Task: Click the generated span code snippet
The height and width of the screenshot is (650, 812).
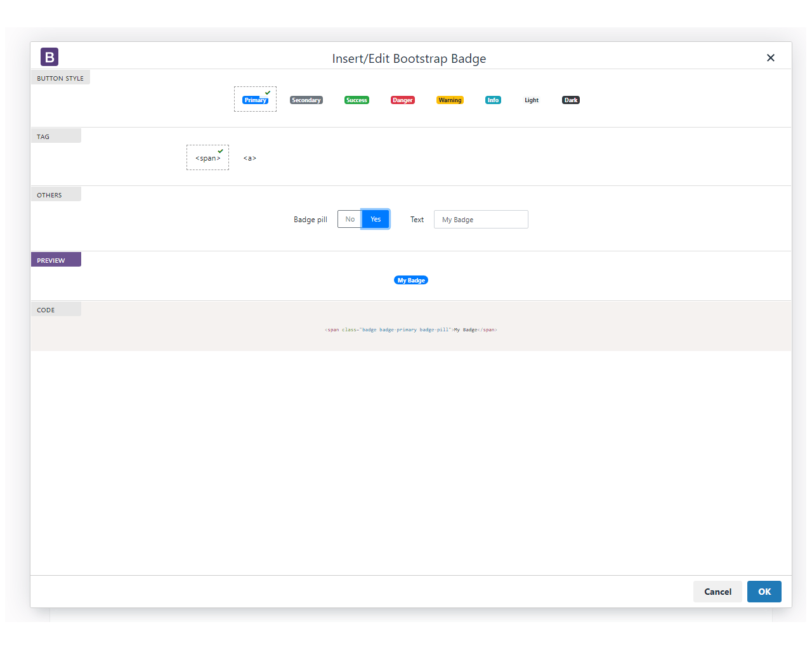Action: point(411,329)
